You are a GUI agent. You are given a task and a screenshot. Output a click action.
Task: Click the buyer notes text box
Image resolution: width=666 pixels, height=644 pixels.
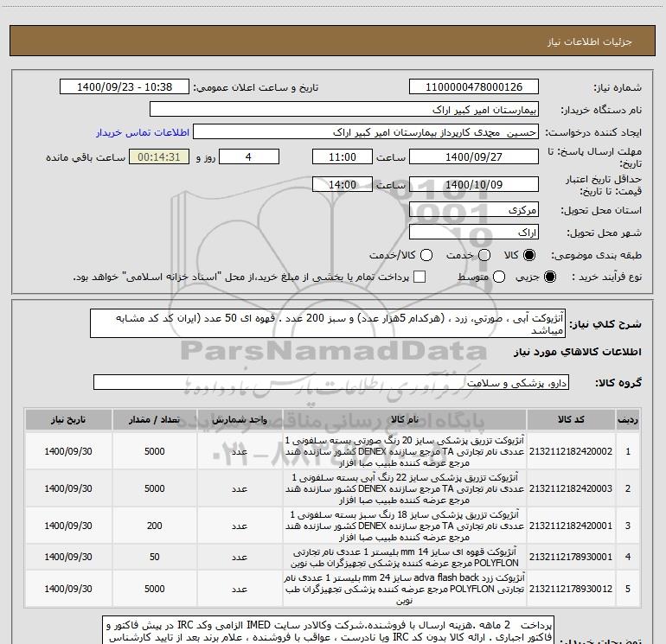328,630
